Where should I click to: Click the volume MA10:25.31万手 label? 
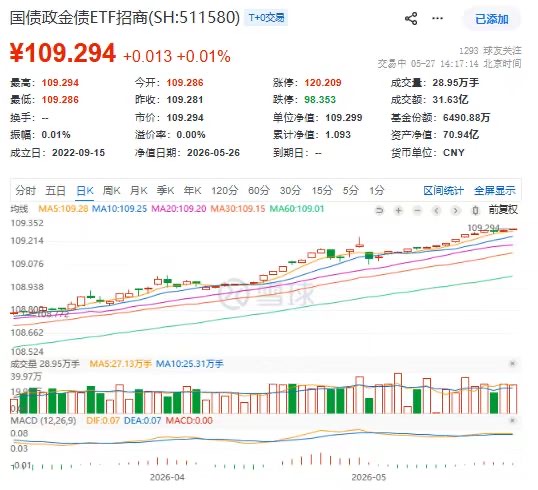point(189,364)
